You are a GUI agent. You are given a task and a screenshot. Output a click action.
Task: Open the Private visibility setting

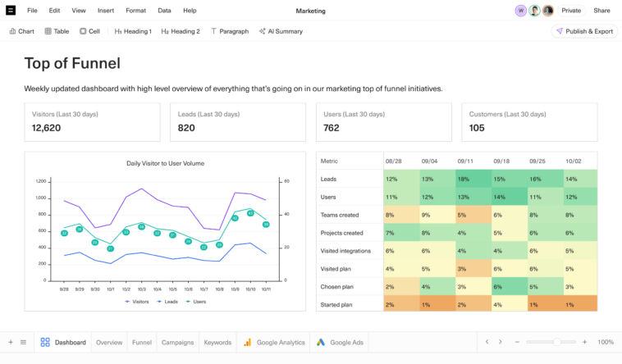tap(571, 11)
